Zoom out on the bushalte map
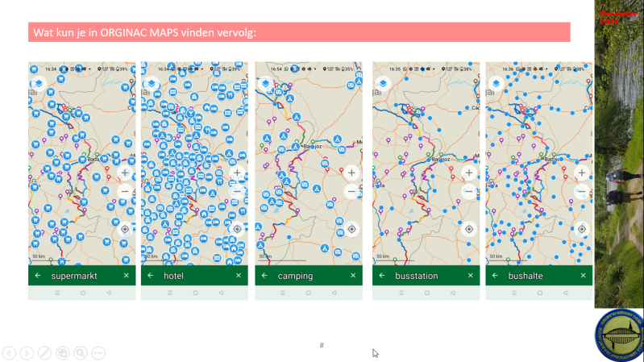This screenshot has width=644, height=362. (x=582, y=191)
